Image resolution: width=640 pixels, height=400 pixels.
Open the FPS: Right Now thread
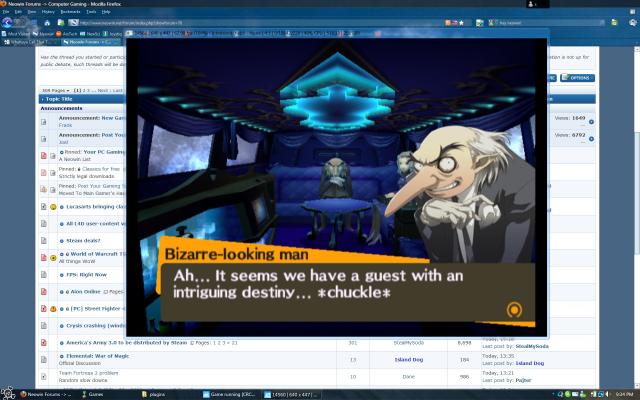87,275
